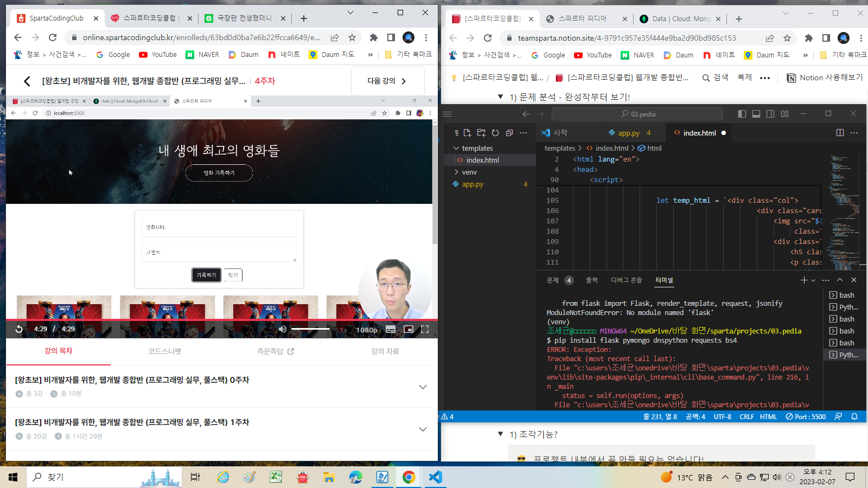This screenshot has width=868, height=488.
Task: Open the 즉문즉답 external link tab
Action: (x=276, y=351)
